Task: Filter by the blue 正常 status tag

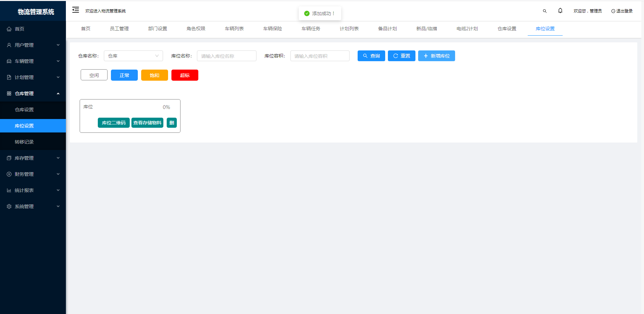Action: (124, 75)
